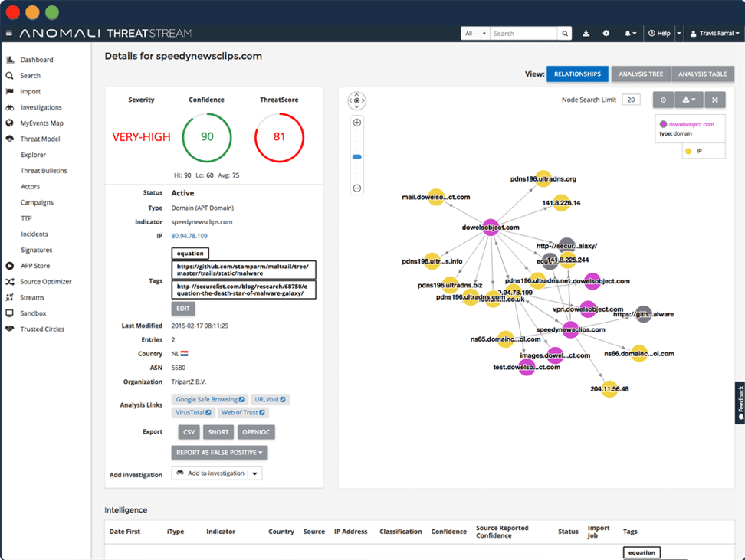The image size is (745, 560).
Task: Click the download icon in top bar
Action: click(586, 33)
